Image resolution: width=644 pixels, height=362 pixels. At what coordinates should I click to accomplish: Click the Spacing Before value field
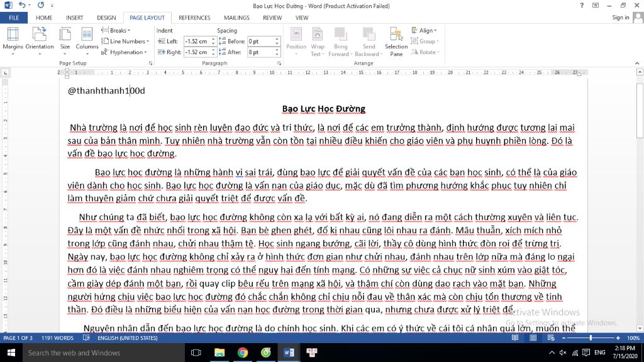(260, 41)
